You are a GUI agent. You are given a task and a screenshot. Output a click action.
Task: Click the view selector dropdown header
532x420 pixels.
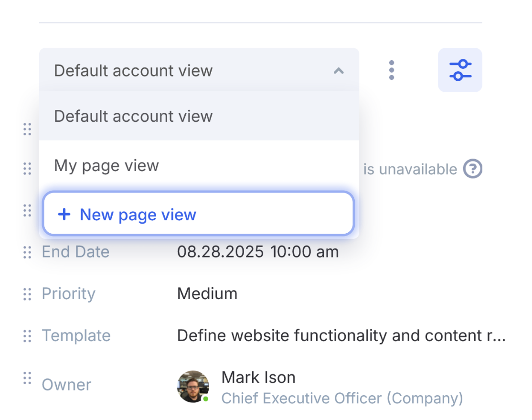point(191,70)
